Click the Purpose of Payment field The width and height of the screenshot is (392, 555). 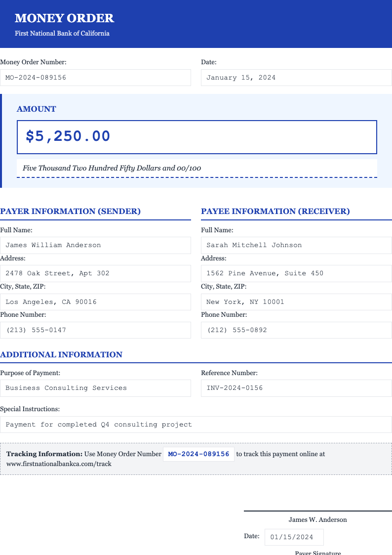(96, 388)
